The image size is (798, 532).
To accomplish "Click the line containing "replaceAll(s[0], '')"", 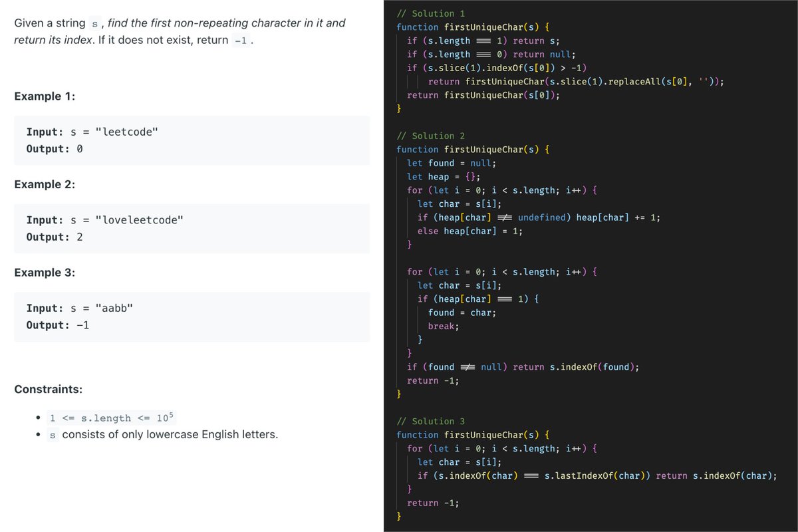I will 576,82.
